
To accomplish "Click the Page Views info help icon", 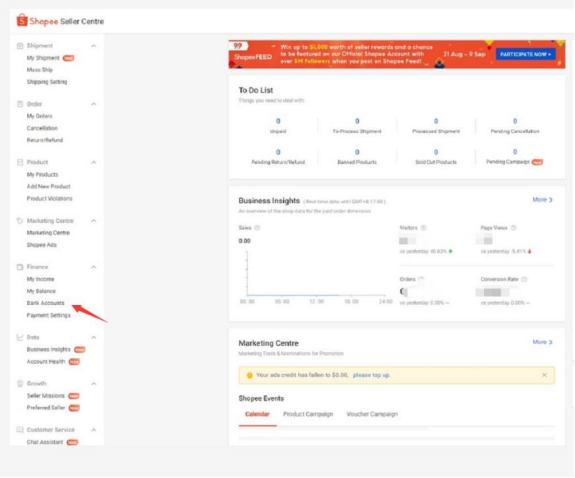I will (514, 228).
